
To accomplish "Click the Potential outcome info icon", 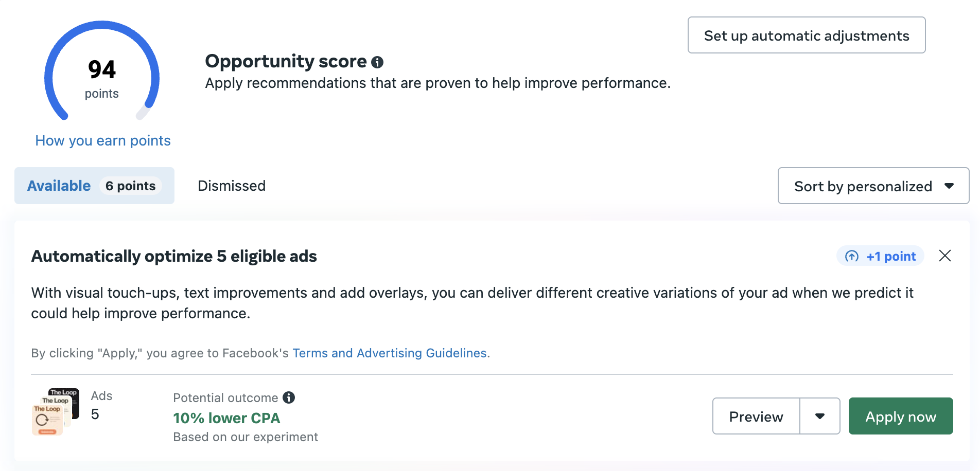I will coord(289,397).
